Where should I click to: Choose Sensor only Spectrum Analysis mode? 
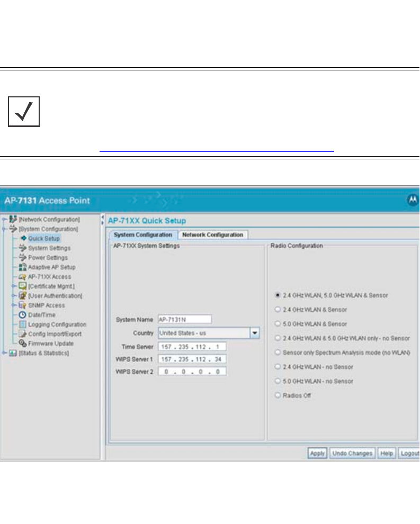coord(278,352)
